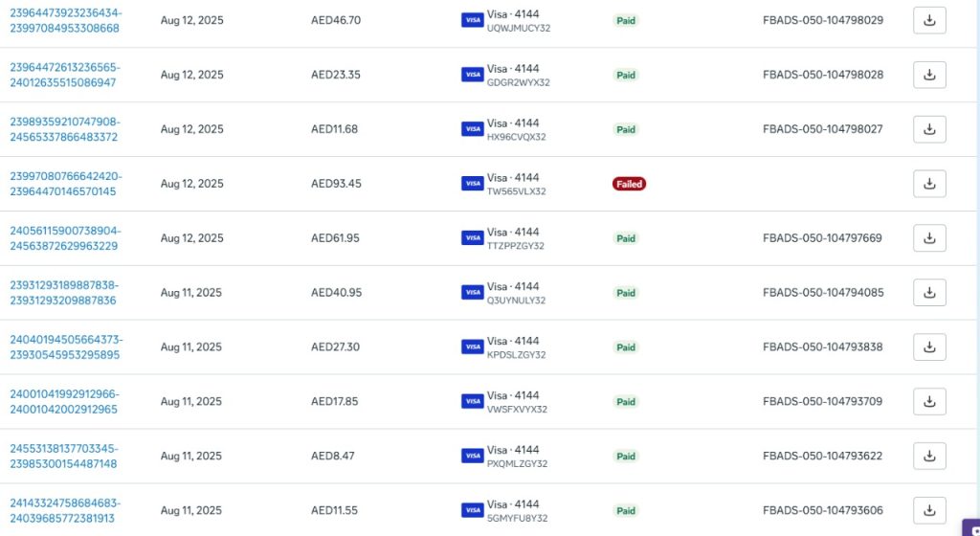Open transaction 23931293189887838 link
This screenshot has width=980, height=536.
pos(64,292)
